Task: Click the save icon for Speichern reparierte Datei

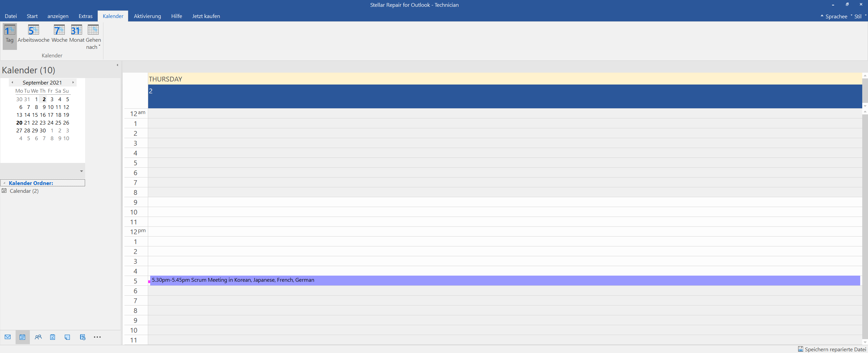Action: [x=801, y=349]
